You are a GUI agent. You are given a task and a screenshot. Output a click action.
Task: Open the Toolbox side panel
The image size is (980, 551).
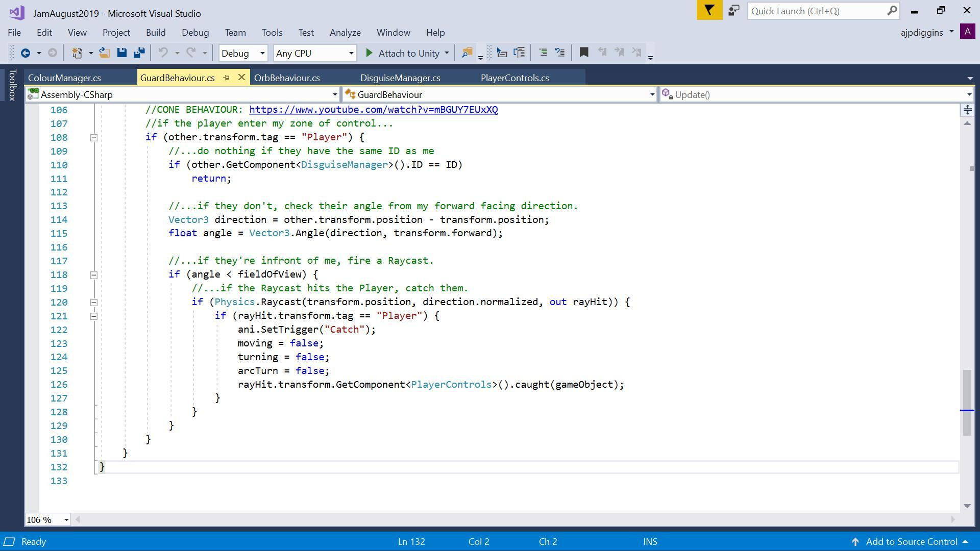[13, 85]
